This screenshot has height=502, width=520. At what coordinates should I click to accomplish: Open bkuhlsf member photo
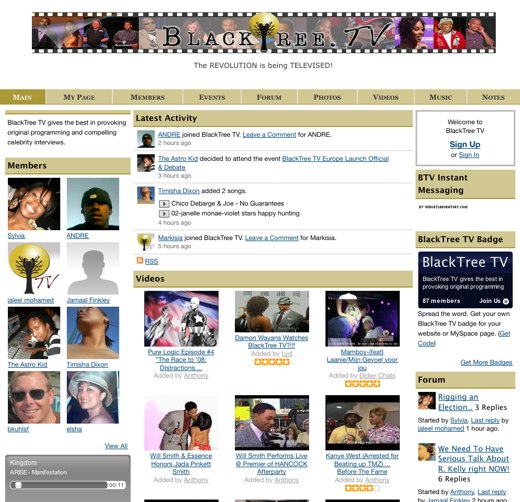[x=34, y=397]
